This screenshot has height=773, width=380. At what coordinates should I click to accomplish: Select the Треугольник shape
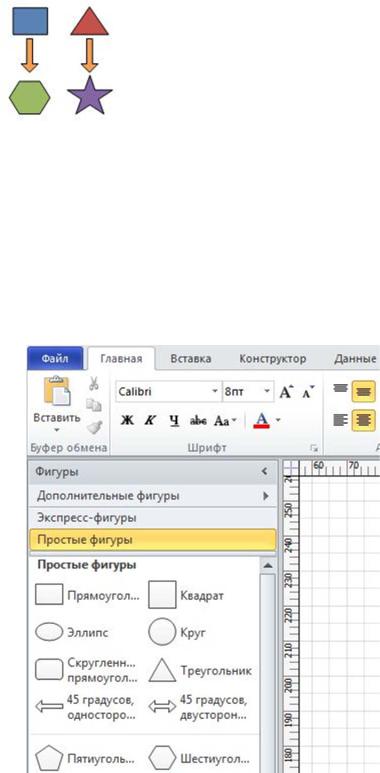[200, 670]
